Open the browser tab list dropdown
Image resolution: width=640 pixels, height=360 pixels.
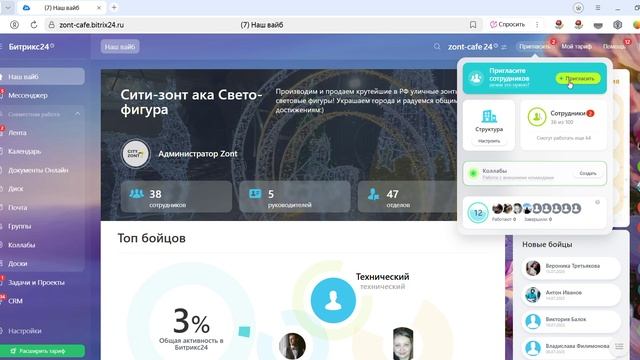(x=8, y=7)
